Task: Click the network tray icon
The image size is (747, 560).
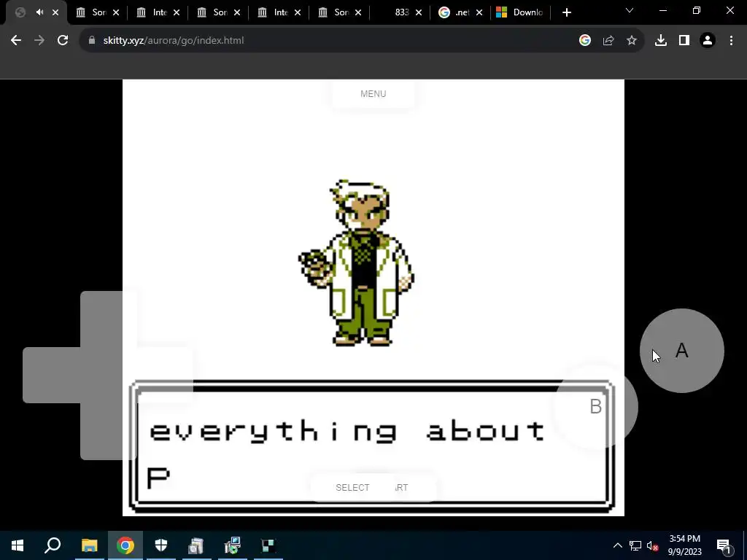Action: 635,545
